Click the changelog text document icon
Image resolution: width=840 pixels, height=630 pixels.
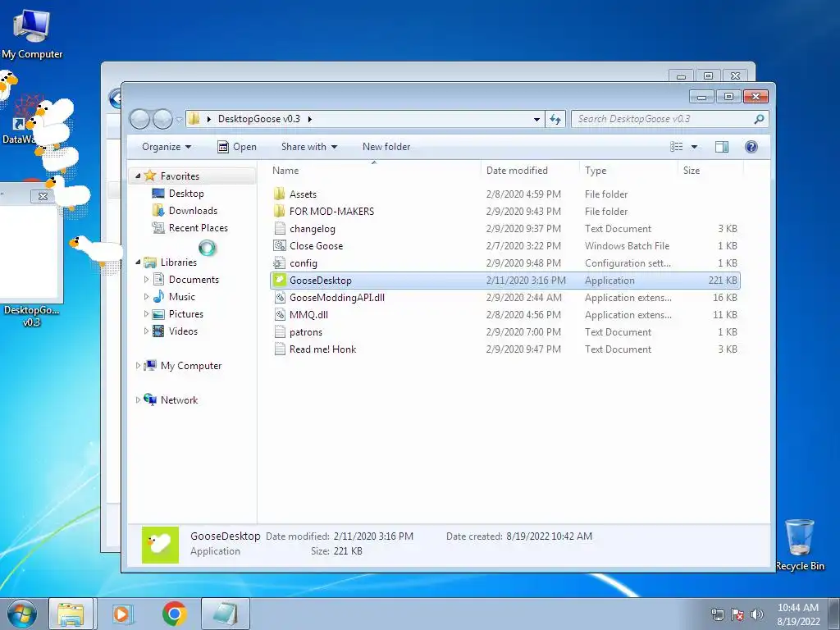click(x=279, y=229)
